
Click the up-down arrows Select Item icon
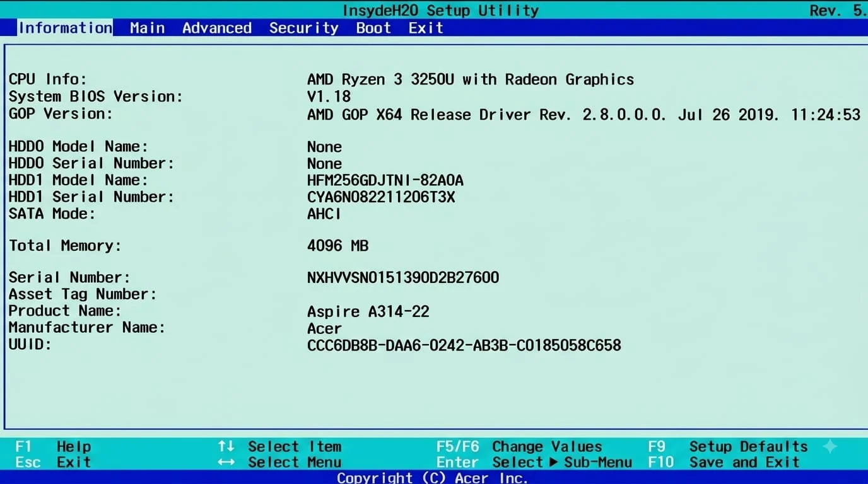pyautogui.click(x=226, y=446)
